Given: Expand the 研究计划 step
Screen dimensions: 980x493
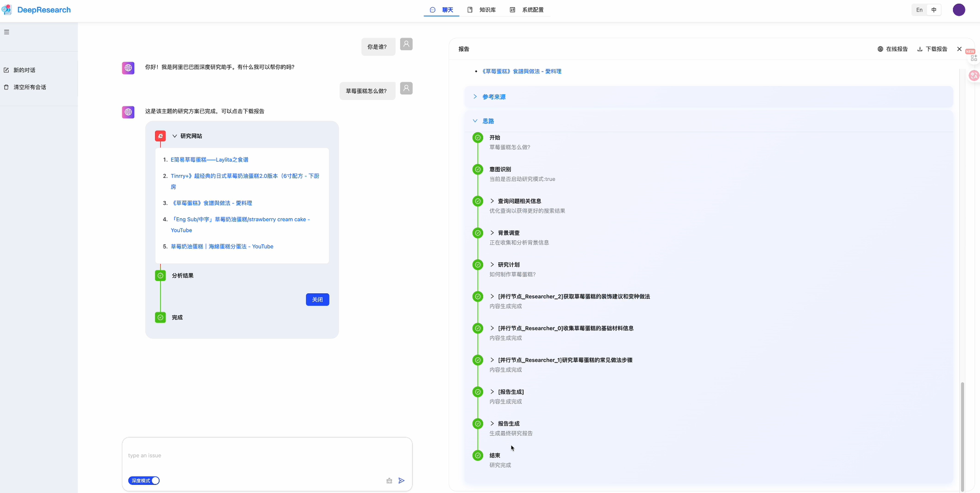Looking at the screenshot, I should pyautogui.click(x=492, y=265).
